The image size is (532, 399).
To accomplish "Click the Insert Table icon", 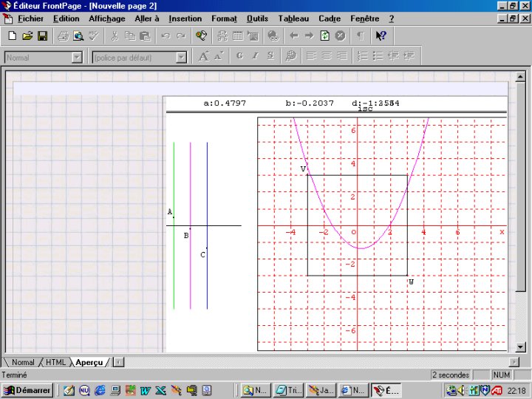I will 237,35.
